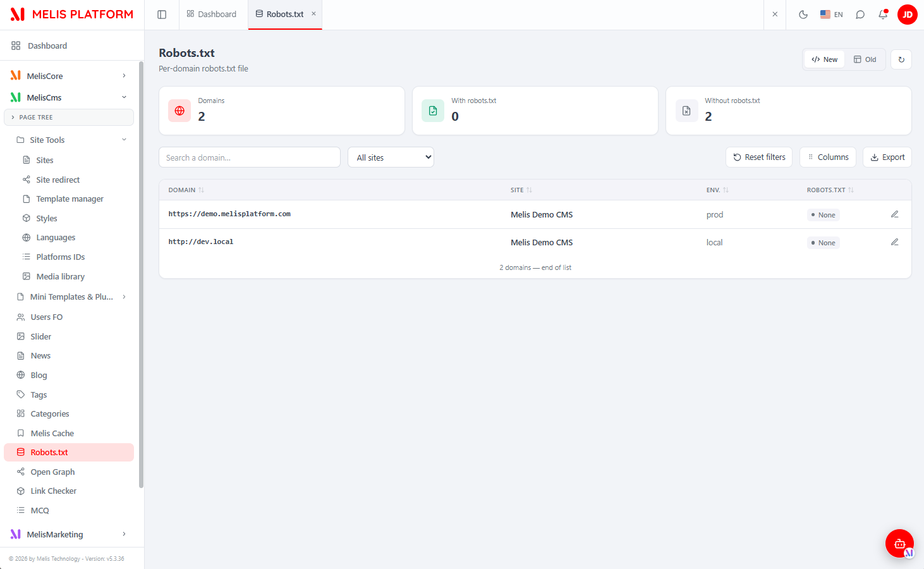
Task: Expand the MelisMarketing section
Action: pyautogui.click(x=68, y=534)
